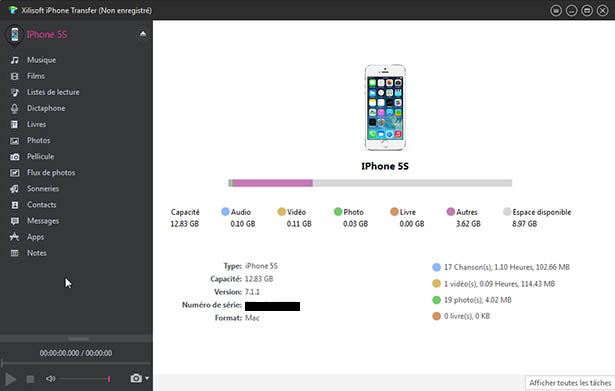Select the Films filmstrip icon

pyautogui.click(x=15, y=76)
